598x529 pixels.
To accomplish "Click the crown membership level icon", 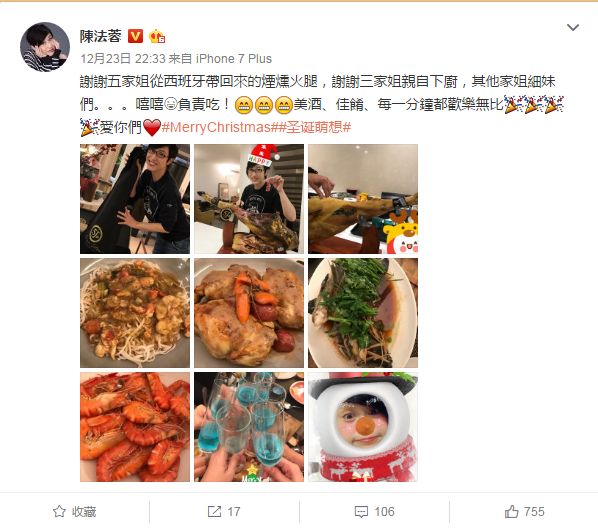I will pyautogui.click(x=157, y=36).
